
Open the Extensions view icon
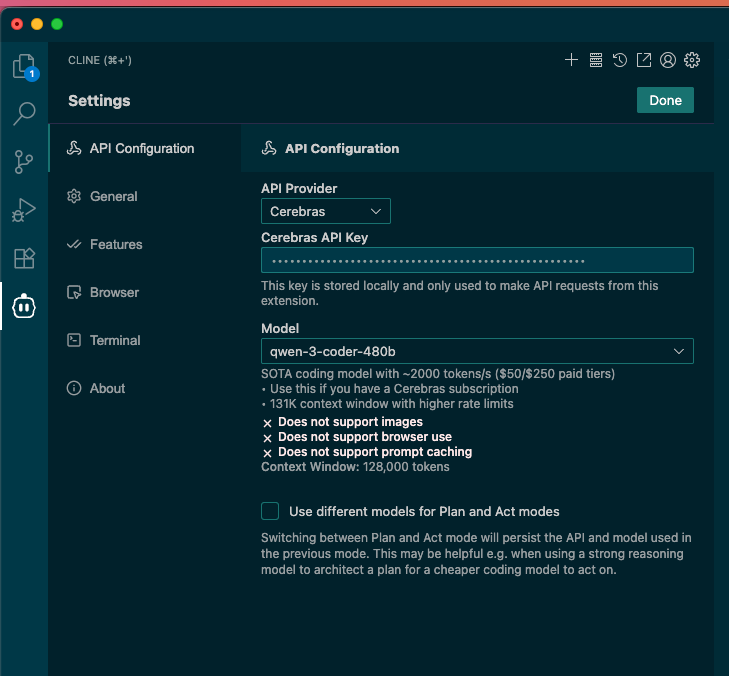pyautogui.click(x=24, y=258)
